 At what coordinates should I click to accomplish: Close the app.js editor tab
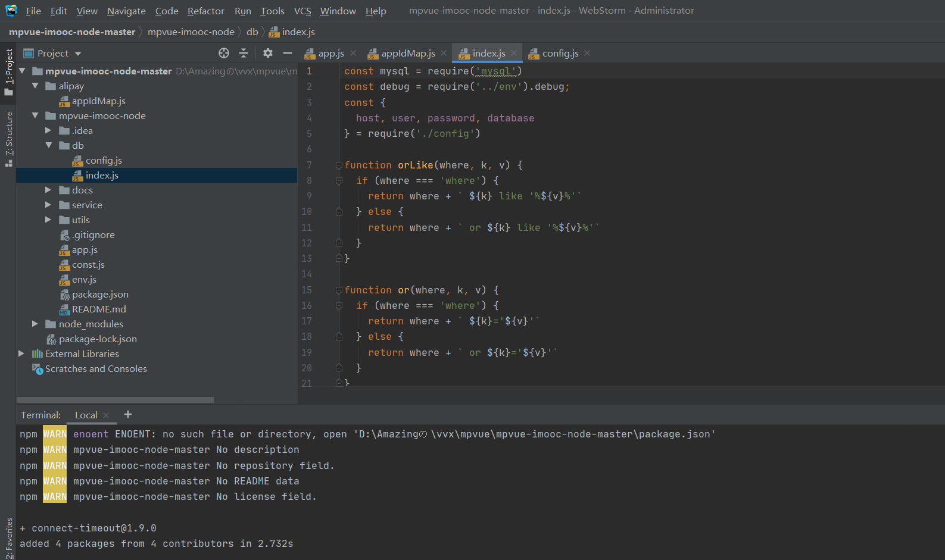tap(353, 53)
